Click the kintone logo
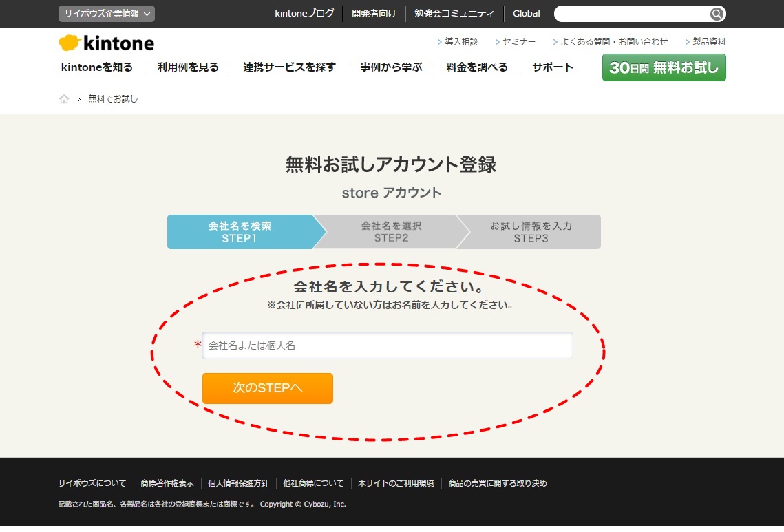 click(106, 43)
